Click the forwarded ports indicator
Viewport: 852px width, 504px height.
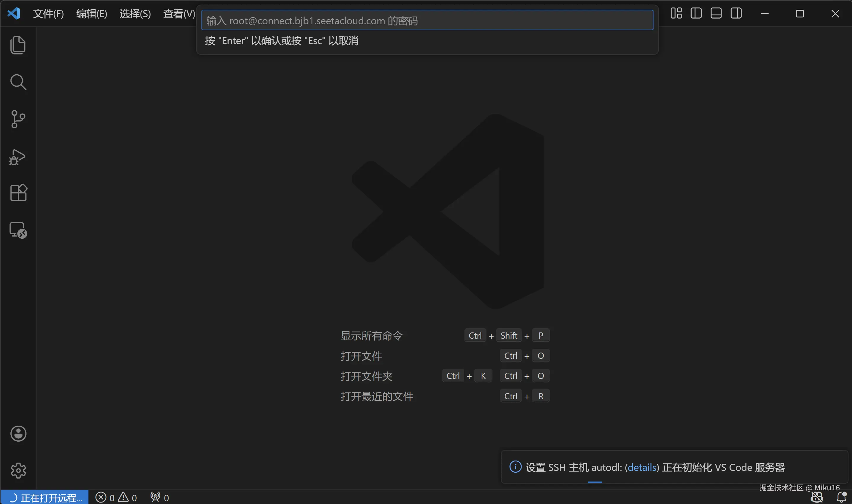(x=159, y=497)
